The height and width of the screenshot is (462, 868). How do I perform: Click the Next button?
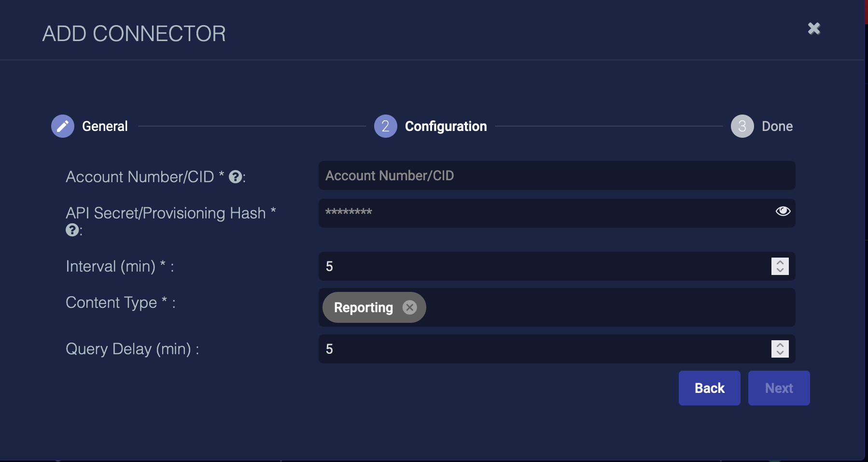[x=779, y=388]
